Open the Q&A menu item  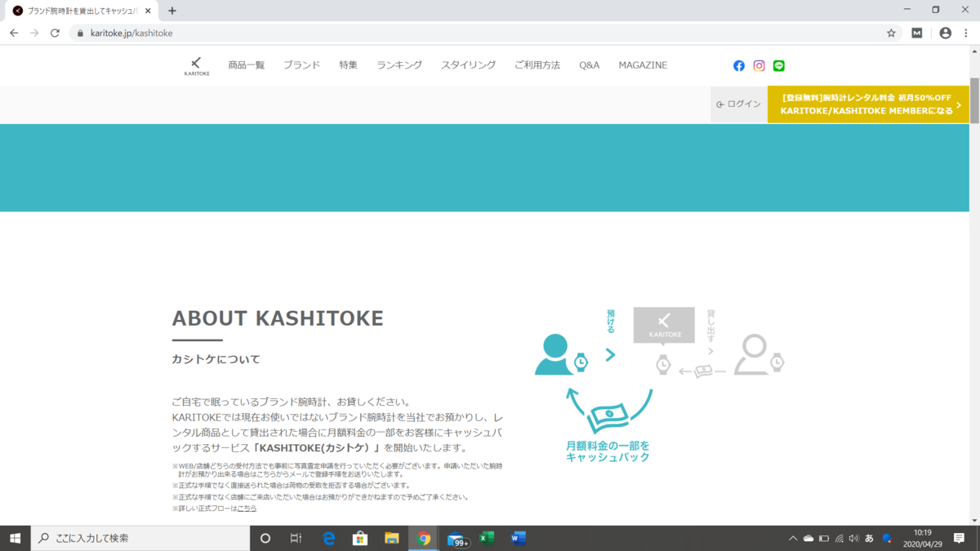(x=590, y=65)
